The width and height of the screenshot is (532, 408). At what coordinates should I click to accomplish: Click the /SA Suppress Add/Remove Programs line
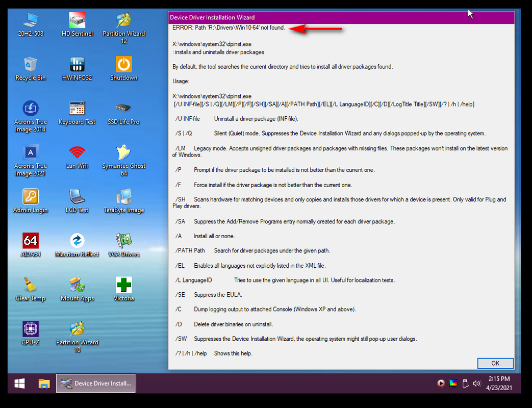click(x=285, y=222)
